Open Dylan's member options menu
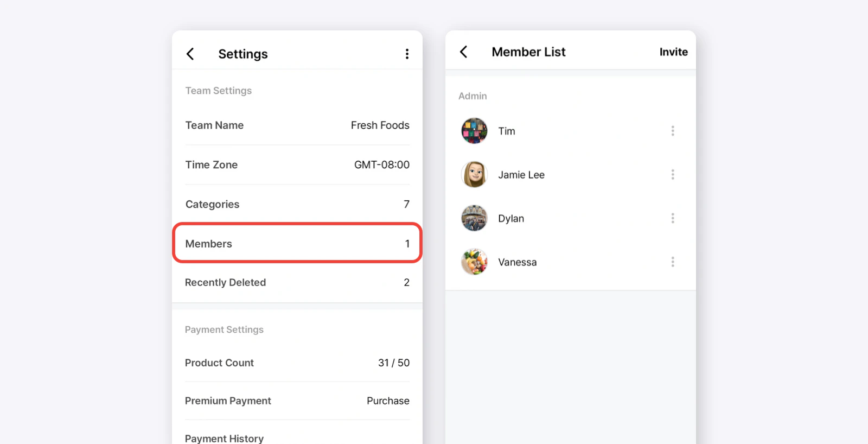This screenshot has width=868, height=444. 672,218
